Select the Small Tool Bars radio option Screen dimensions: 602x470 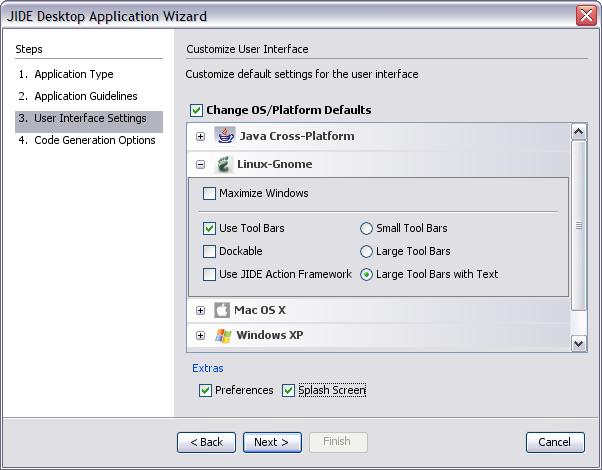366,228
